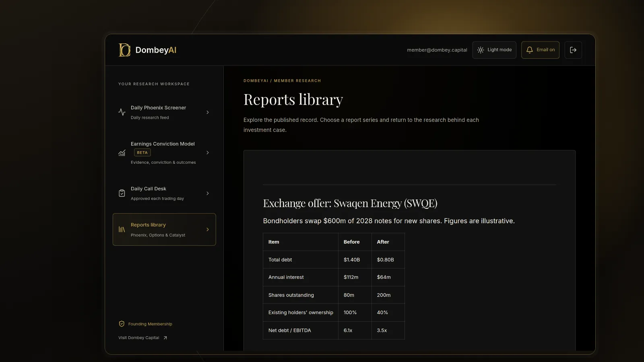Expand Daily Call Desk chevron
The image size is (644, 362).
tap(208, 193)
